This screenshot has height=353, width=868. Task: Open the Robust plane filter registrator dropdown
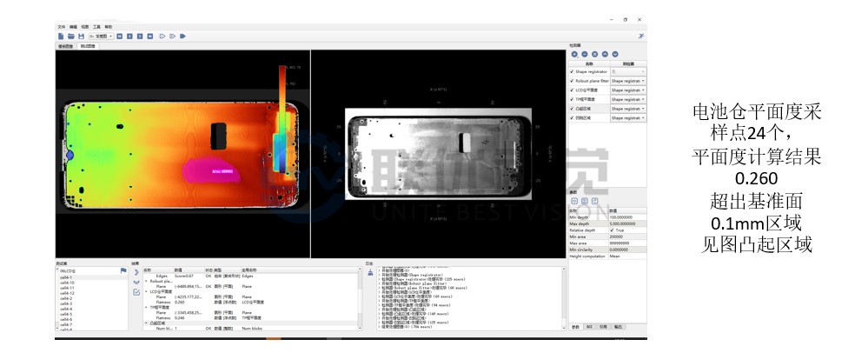coord(627,80)
